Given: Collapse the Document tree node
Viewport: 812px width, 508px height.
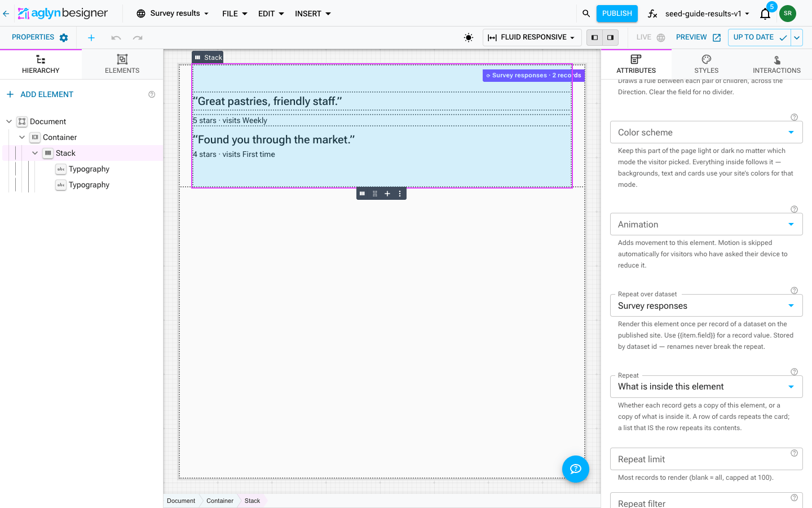Looking at the screenshot, I should [9, 121].
